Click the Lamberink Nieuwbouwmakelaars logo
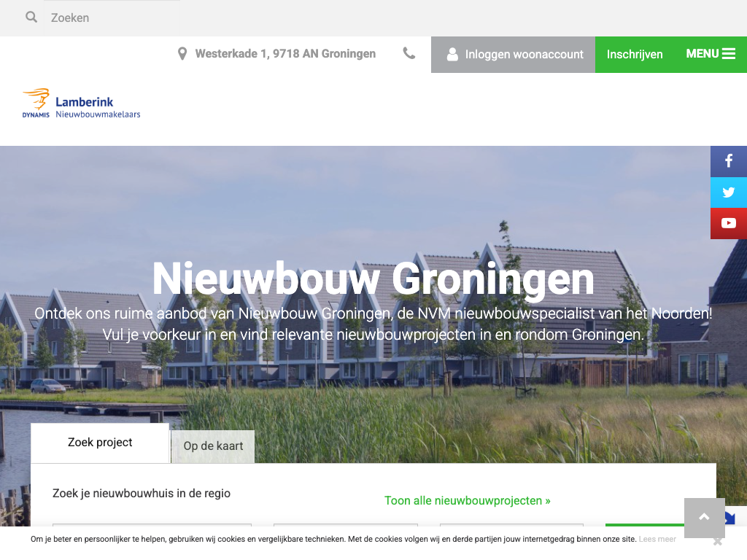Screen dimensions: 747x560 coord(82,104)
